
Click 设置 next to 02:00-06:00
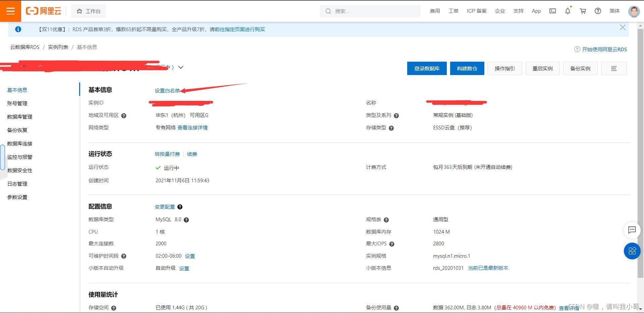(190, 256)
